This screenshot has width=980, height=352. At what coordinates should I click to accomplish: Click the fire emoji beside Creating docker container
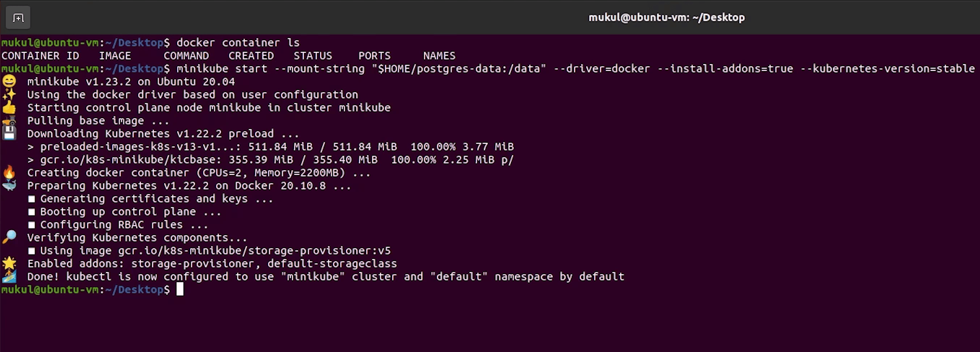[9, 172]
